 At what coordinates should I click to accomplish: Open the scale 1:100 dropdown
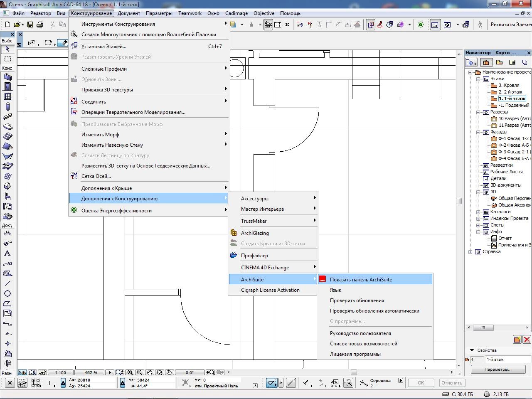click(61, 373)
